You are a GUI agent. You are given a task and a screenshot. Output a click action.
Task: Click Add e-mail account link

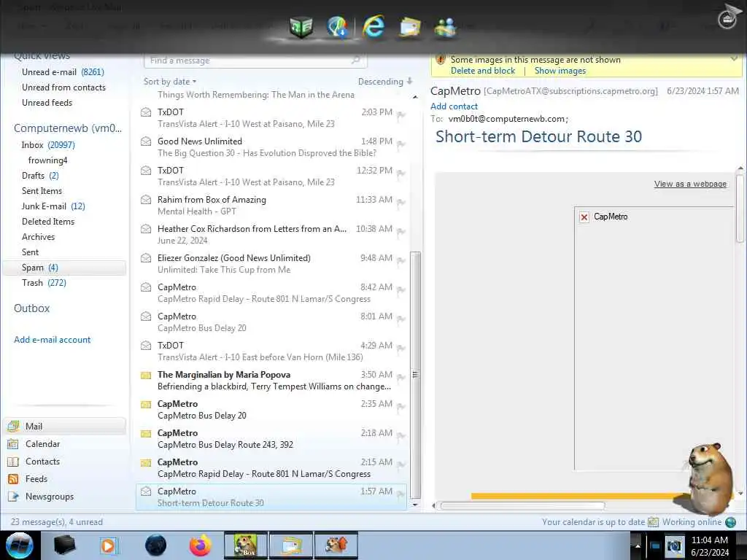tap(52, 340)
